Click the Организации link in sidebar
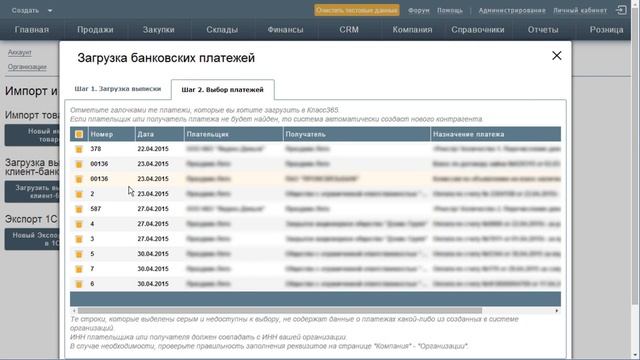The height and width of the screenshot is (360, 640). coord(27,67)
